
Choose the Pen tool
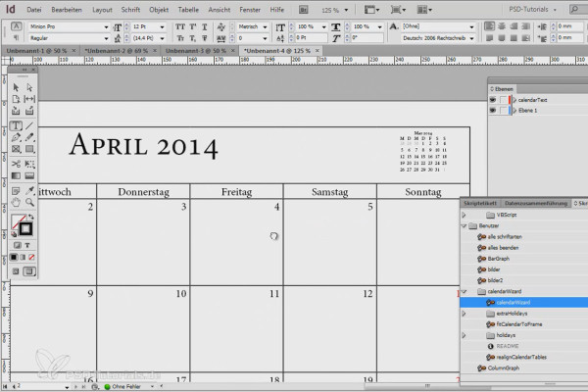coord(16,137)
